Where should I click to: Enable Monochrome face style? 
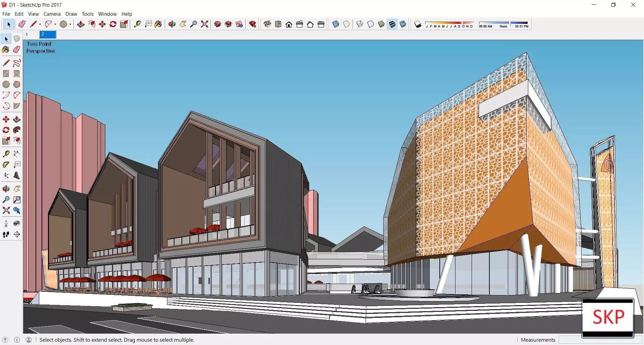[403, 24]
